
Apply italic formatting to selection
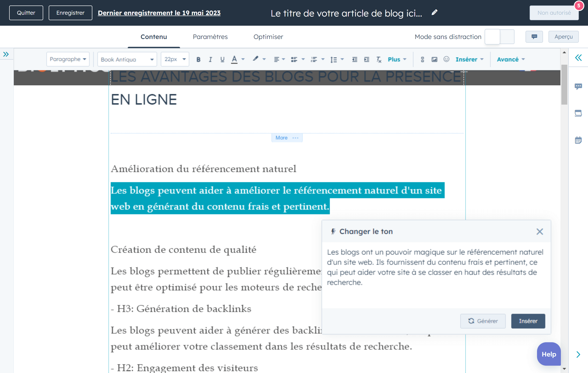[x=210, y=59]
